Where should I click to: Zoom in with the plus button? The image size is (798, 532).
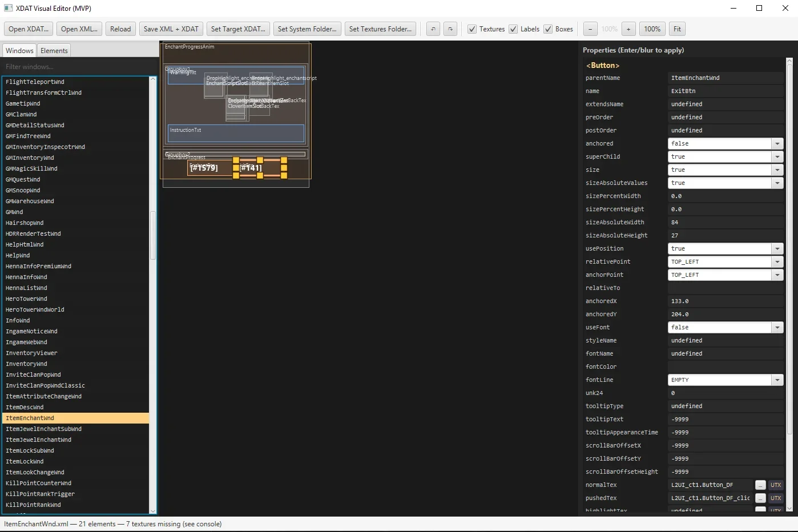[x=628, y=29]
